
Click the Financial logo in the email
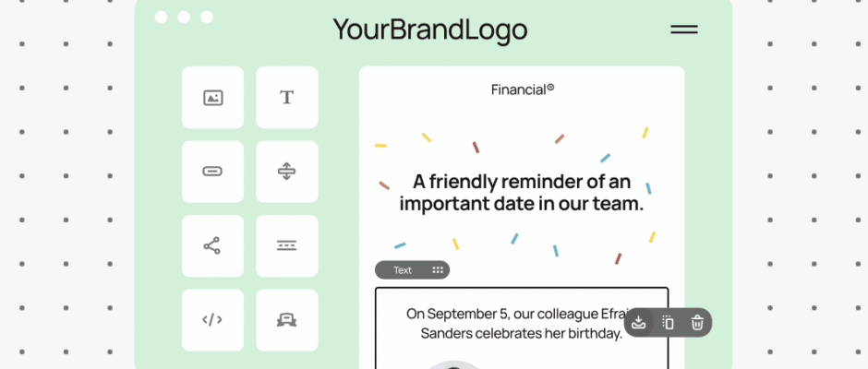tap(523, 89)
